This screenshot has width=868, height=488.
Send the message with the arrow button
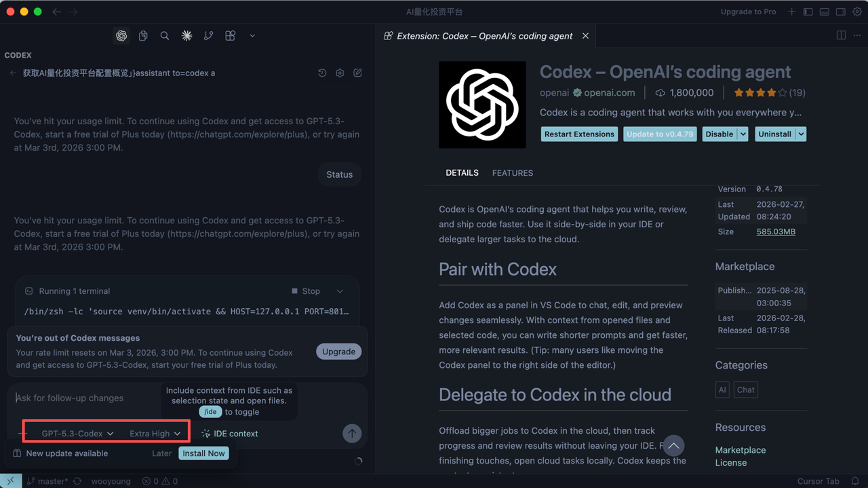point(352,434)
